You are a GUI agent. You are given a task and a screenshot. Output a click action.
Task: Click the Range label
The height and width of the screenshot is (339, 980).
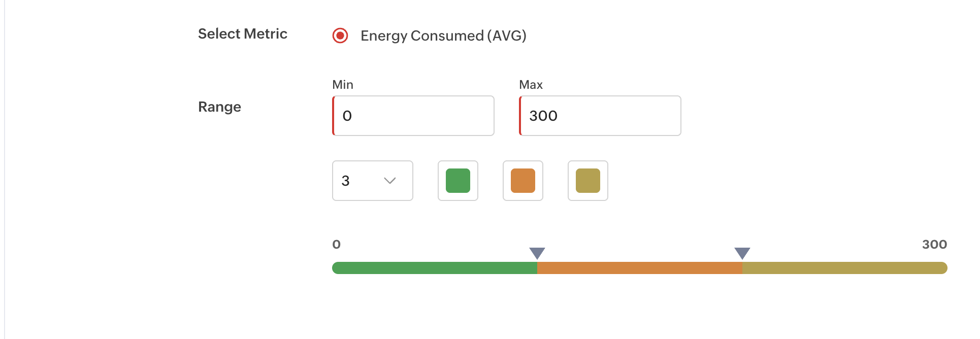[219, 107]
